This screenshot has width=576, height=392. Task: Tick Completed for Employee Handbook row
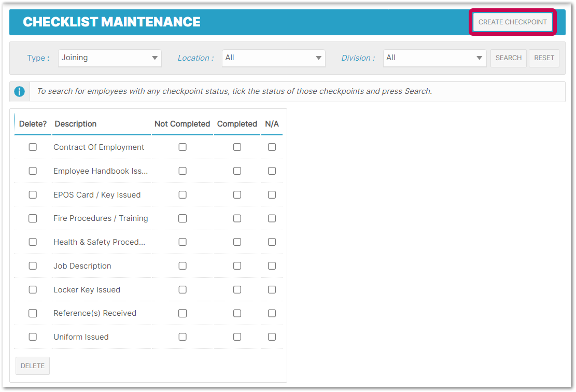(x=237, y=171)
